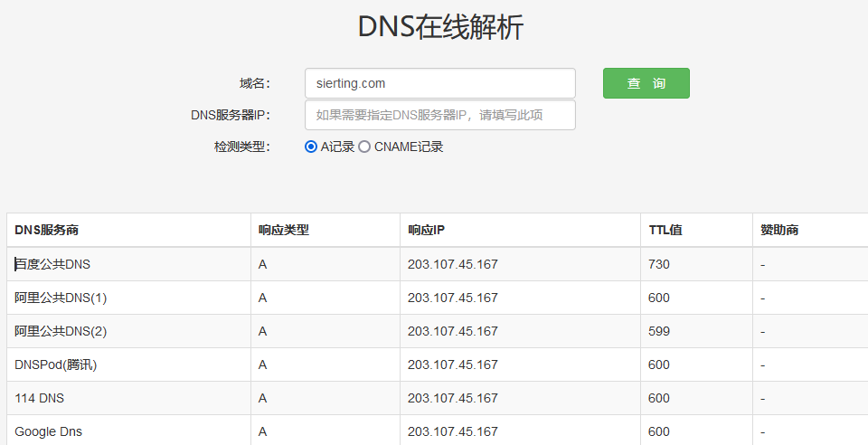
Task: Click the TTL value in DNSPod(腾讯) row
Action: (659, 365)
